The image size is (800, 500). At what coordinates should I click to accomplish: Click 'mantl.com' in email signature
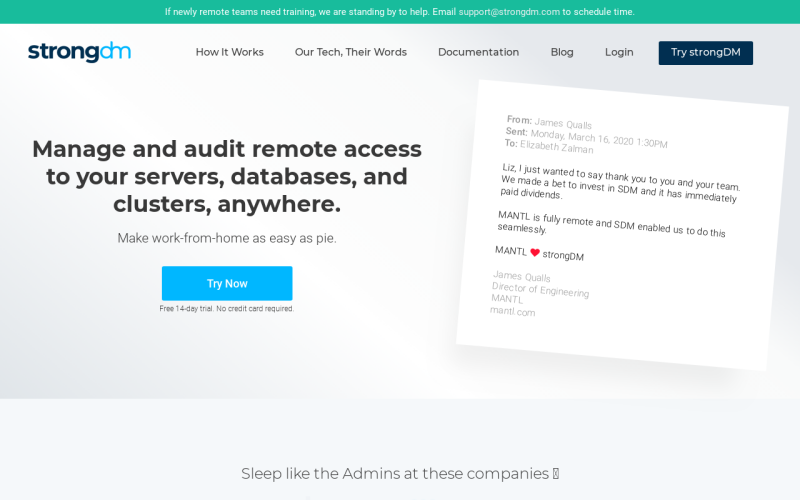click(x=512, y=311)
